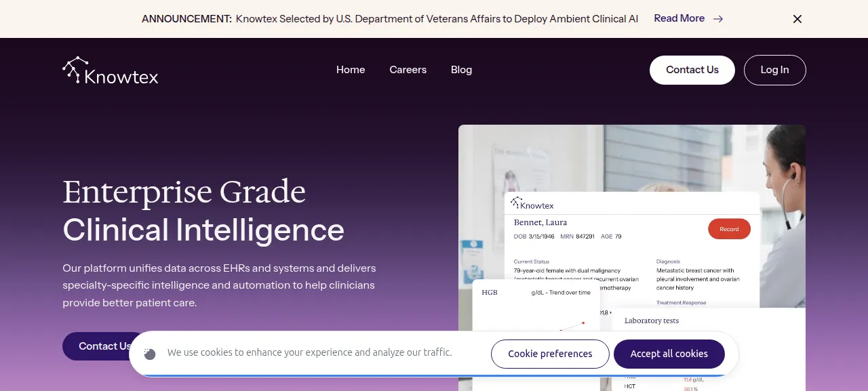The height and width of the screenshot is (391, 868).
Task: Click the purple Contact Us hero button
Action: coord(104,346)
